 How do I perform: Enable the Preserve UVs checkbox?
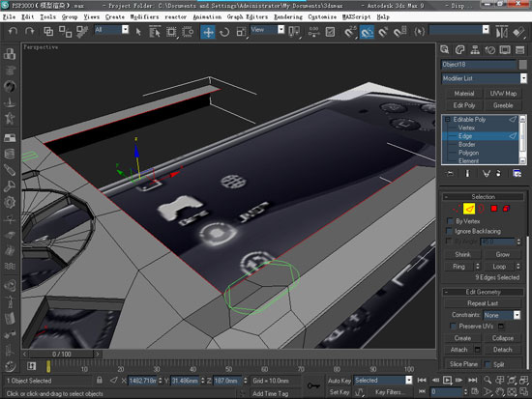453,327
